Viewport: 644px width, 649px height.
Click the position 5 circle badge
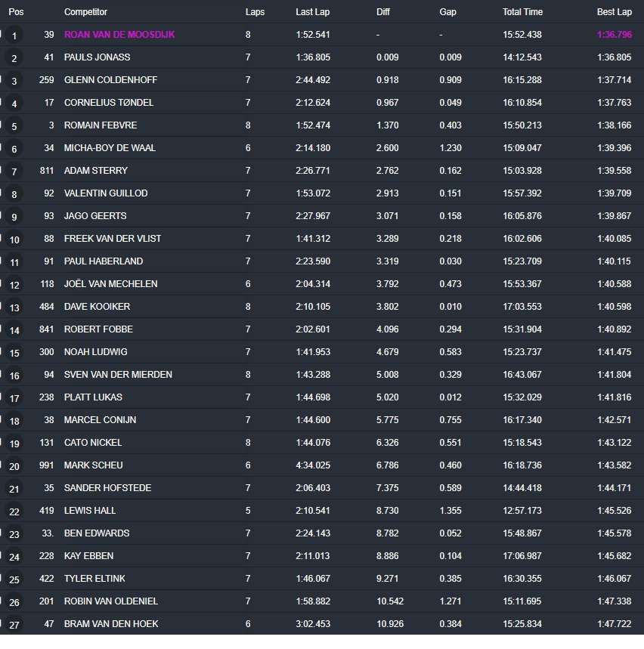point(15,126)
